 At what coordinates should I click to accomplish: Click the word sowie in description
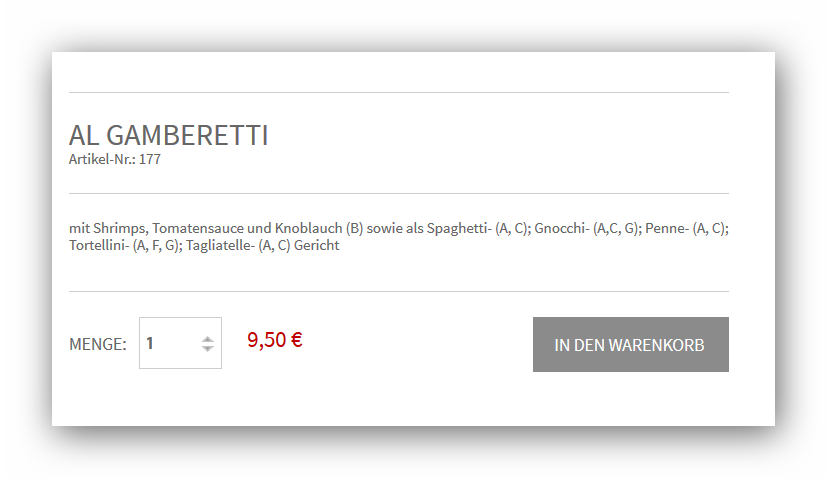[x=386, y=228]
